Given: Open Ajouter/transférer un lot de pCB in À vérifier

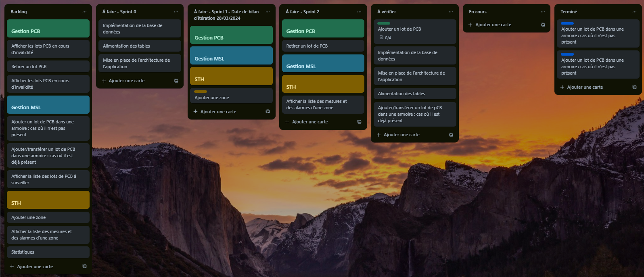Looking at the screenshot, I should click(x=415, y=114).
